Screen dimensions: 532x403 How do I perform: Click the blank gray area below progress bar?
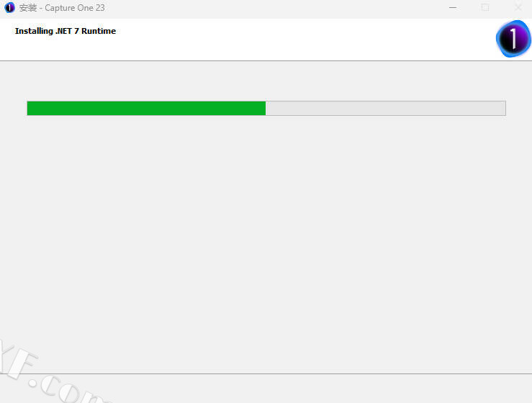click(x=266, y=237)
